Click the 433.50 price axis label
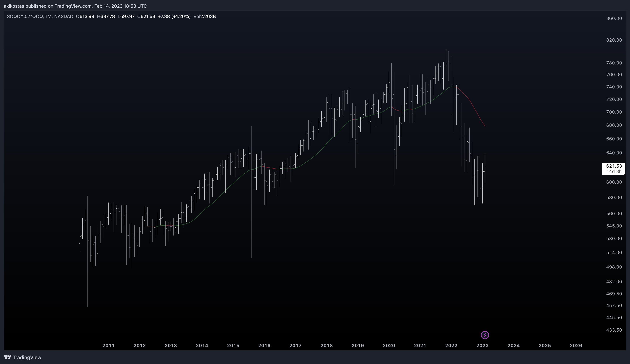The width and height of the screenshot is (630, 364). (614, 330)
